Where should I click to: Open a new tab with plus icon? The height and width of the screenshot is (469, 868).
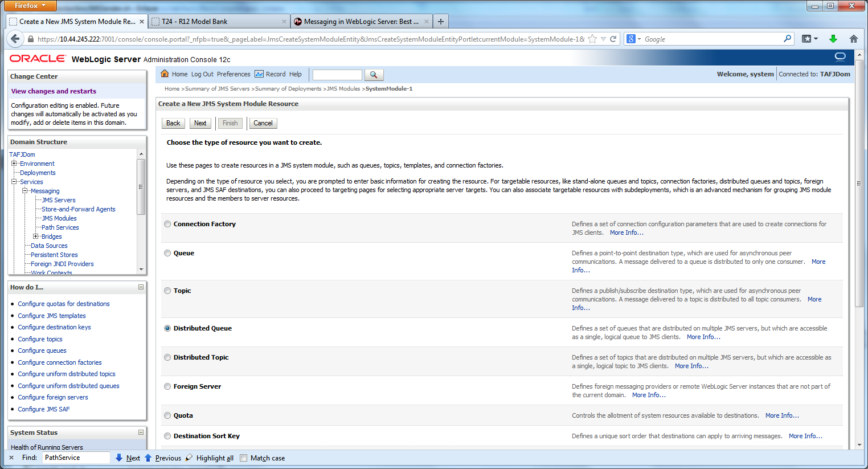point(441,22)
